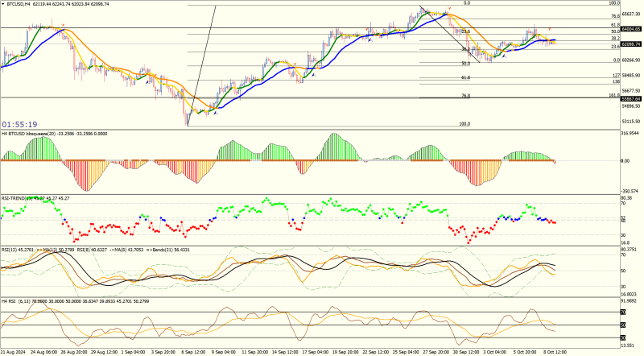Click the 16.8023 scale value
Image resolution: width=644 pixels, height=356 pixels.
click(630, 294)
